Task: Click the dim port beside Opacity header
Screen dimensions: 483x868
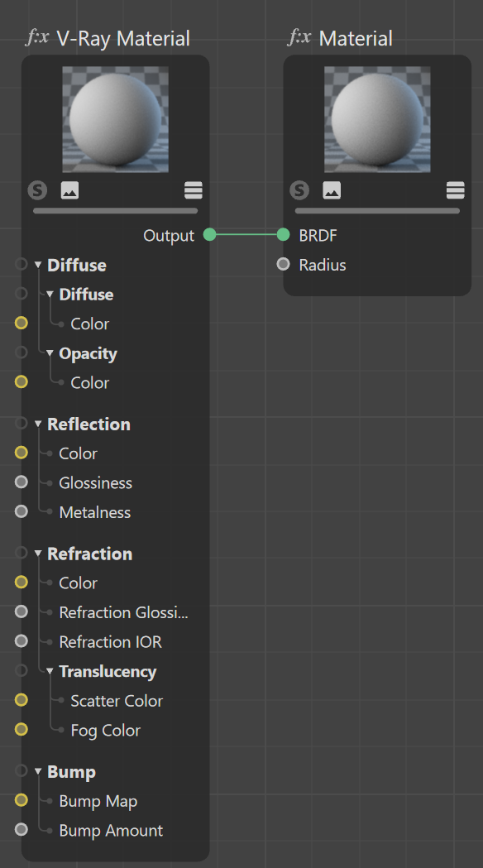Action: point(21,352)
